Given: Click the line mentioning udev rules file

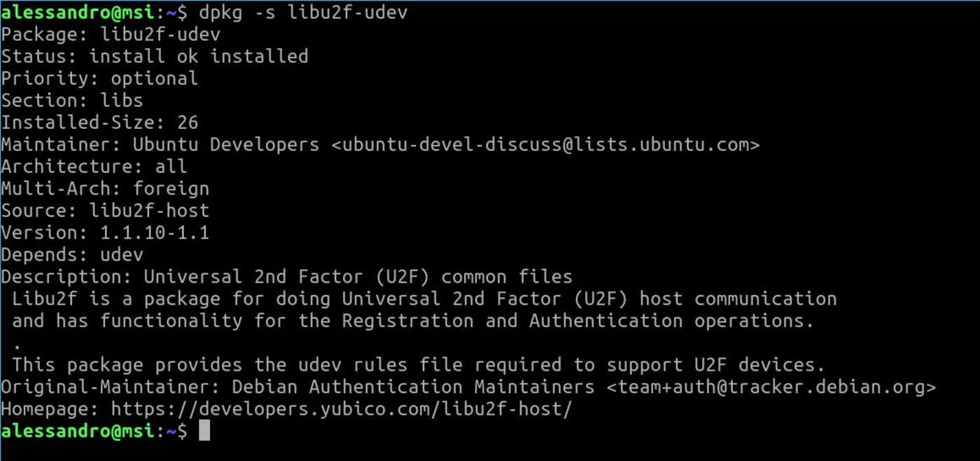Looking at the screenshot, I should pos(418,365).
